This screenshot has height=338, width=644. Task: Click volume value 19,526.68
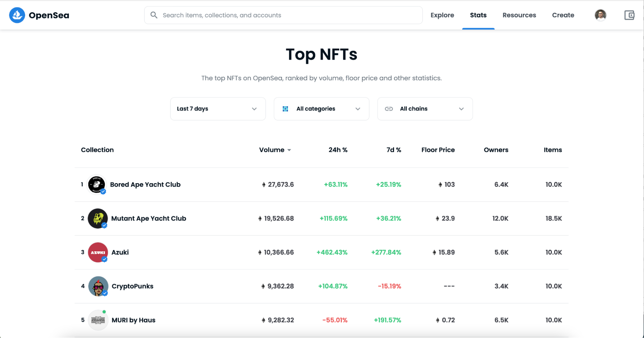[x=279, y=218]
